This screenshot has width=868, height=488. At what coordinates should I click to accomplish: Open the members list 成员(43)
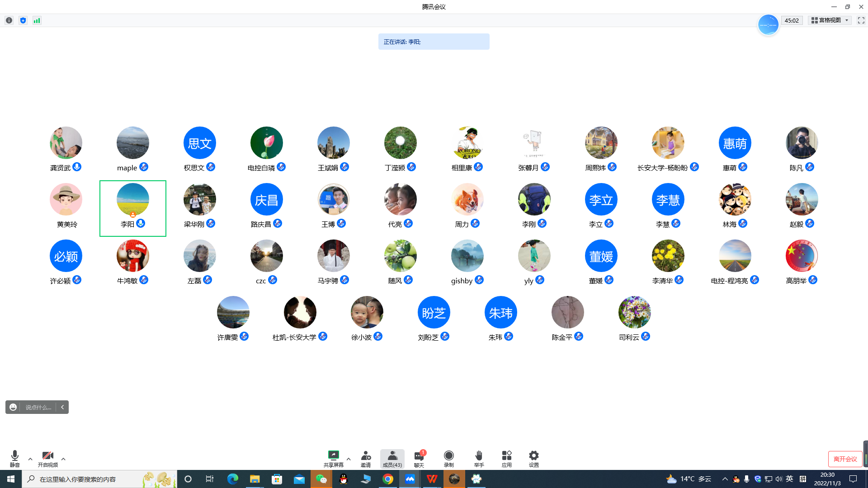[x=392, y=459]
